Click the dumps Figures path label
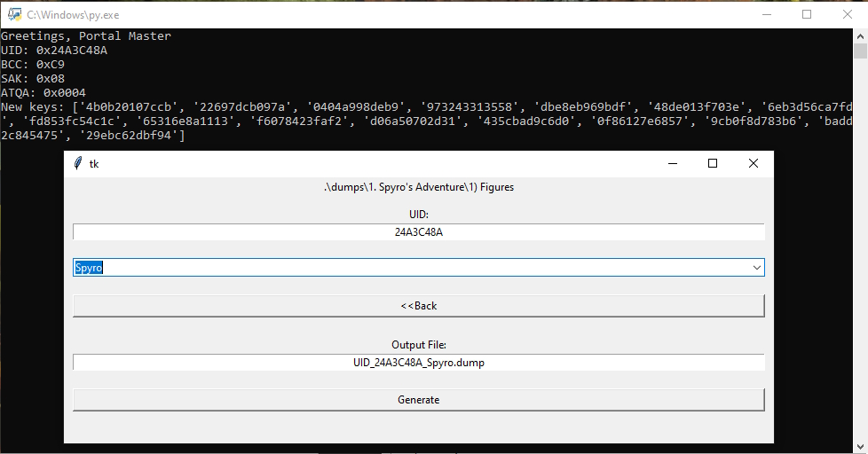This screenshot has height=454, width=868. [x=419, y=187]
